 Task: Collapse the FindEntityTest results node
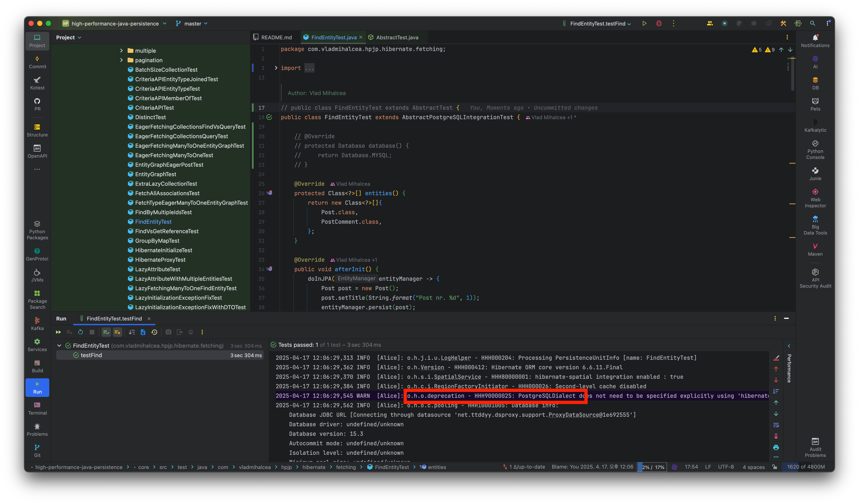[x=59, y=346]
